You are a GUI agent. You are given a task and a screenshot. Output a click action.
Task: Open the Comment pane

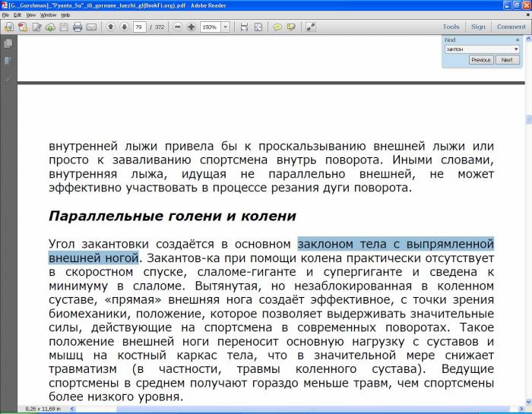tap(511, 27)
